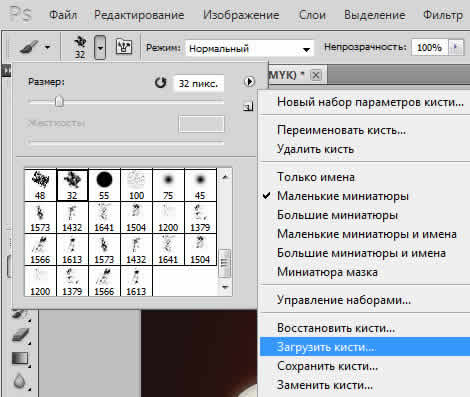Select the Gradient tool in toolbox

click(x=20, y=358)
